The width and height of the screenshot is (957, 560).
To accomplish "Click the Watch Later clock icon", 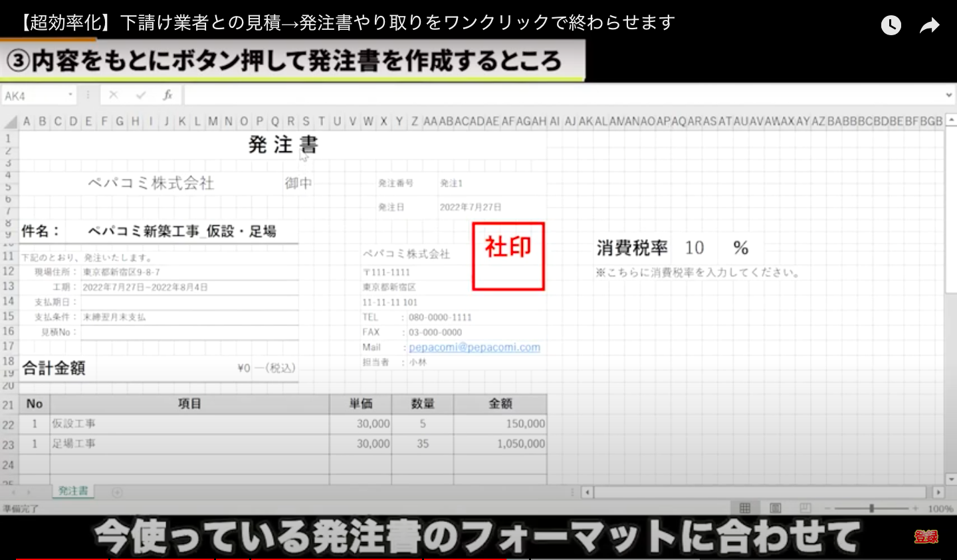I will (x=891, y=25).
